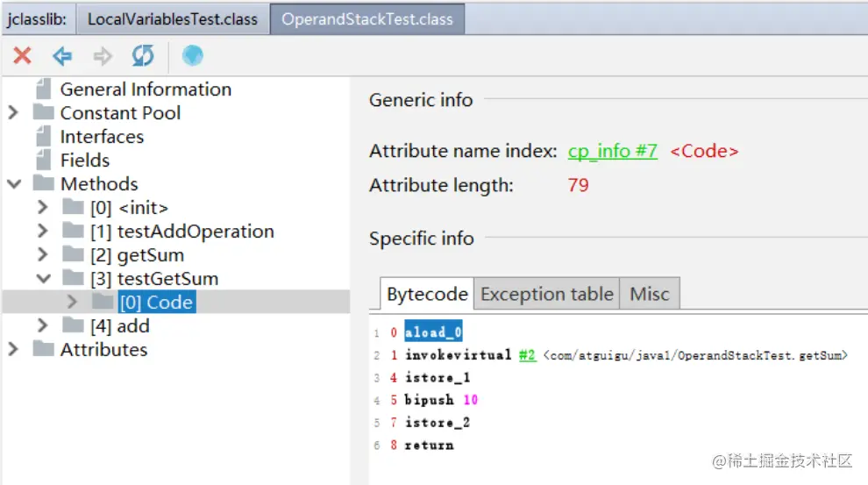This screenshot has width=868, height=485.
Task: Click the [4] add folder icon
Action: tap(73, 325)
